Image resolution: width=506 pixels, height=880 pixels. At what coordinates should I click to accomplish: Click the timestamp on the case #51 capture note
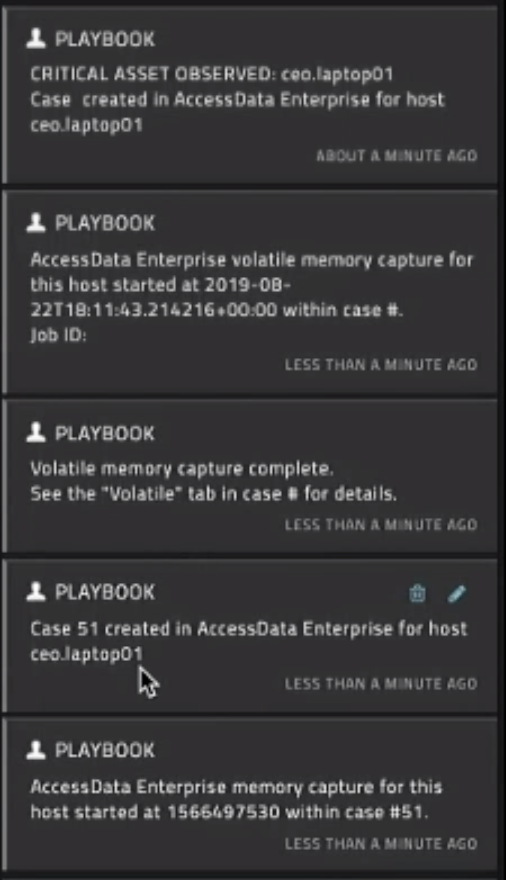point(381,844)
